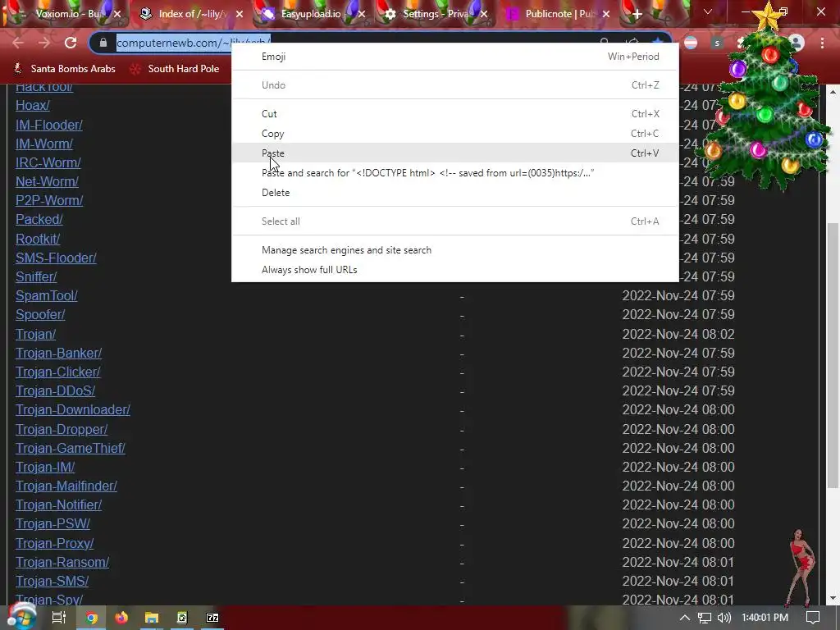
Task: Launch Firefox from the taskbar
Action: coord(121,618)
